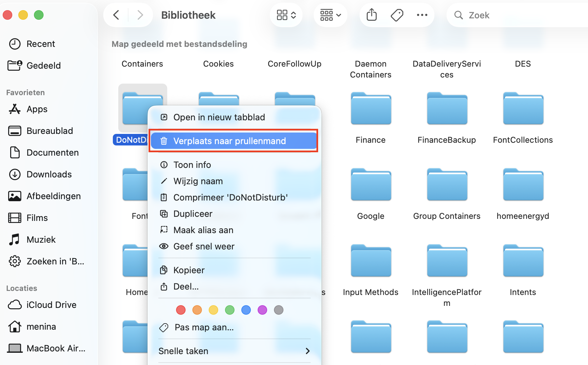
Task: Expand the Snelle taken submenu
Action: pyautogui.click(x=234, y=351)
